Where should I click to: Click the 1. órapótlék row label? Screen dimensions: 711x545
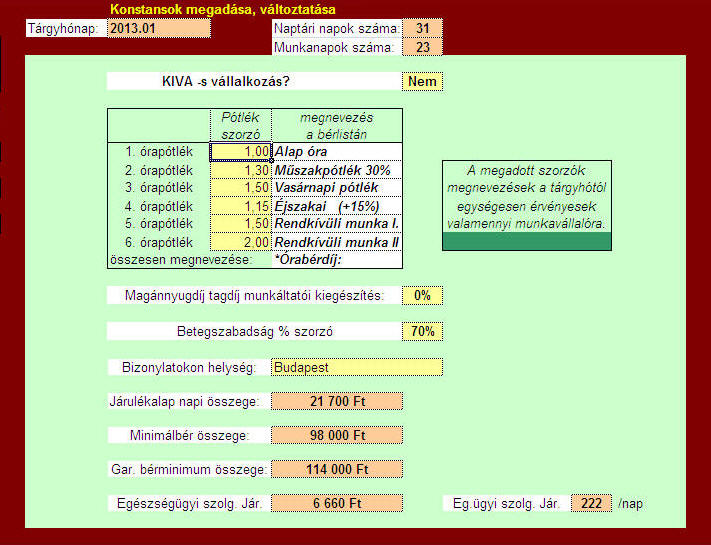(159, 152)
